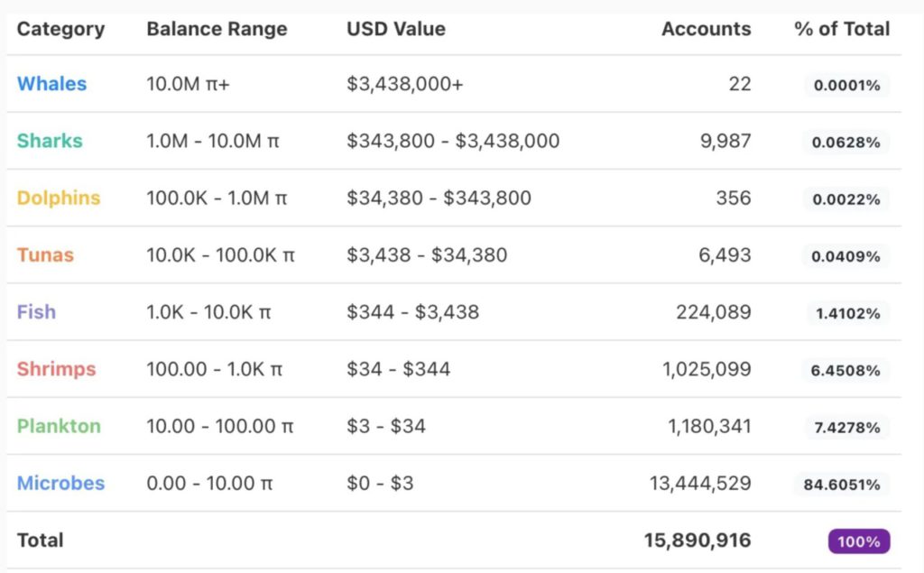Open the Sharks category link

[50, 141]
